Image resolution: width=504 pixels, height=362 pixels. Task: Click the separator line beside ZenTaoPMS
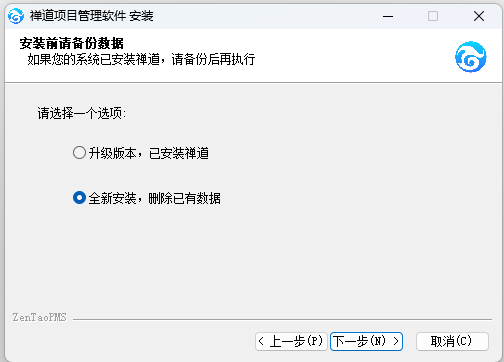pyautogui.click(x=282, y=319)
